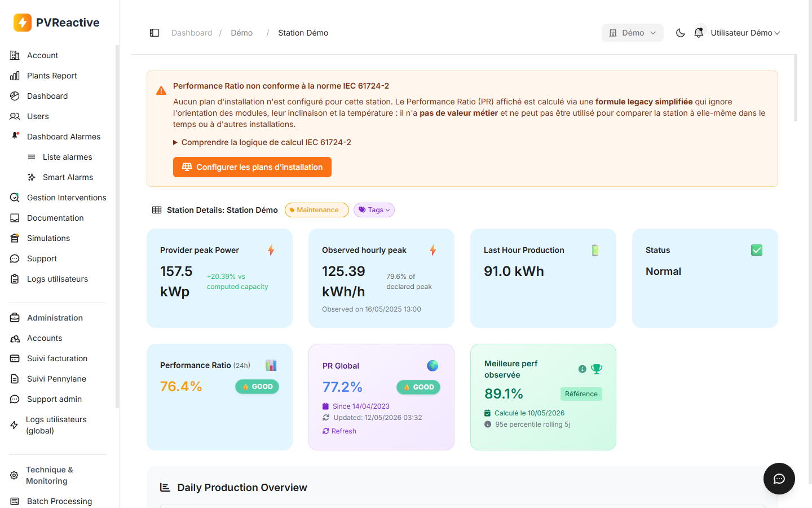Open Users in the sidebar
The image size is (812, 508).
(38, 116)
